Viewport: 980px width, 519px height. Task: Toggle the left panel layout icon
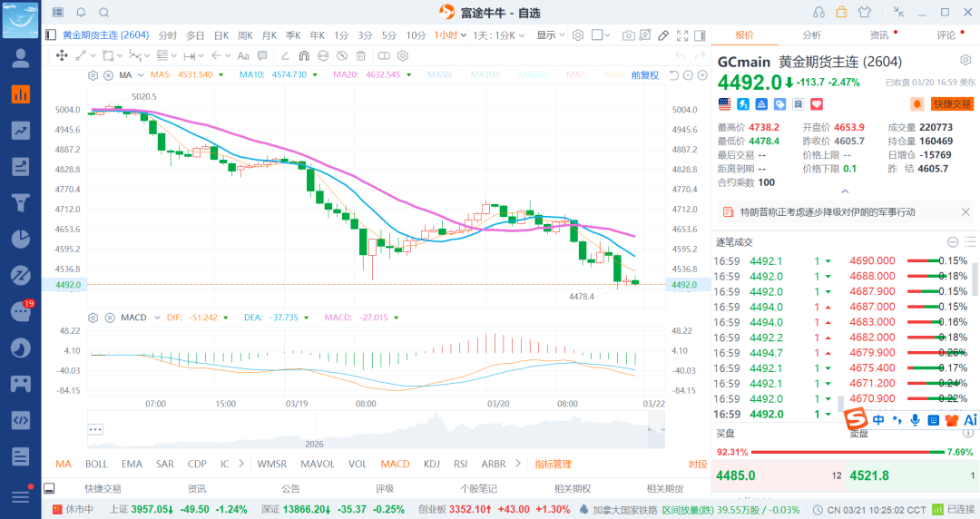pos(51,35)
